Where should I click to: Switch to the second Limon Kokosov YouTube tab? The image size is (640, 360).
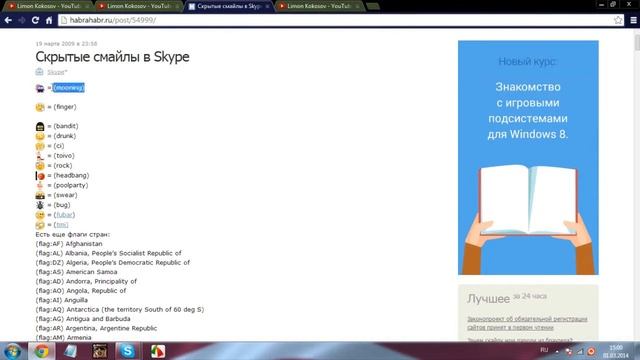click(139, 6)
